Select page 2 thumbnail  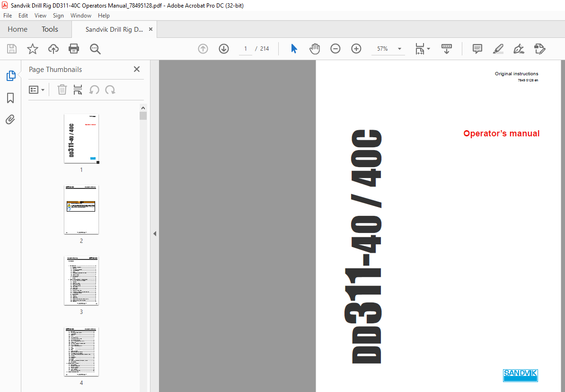(81, 210)
